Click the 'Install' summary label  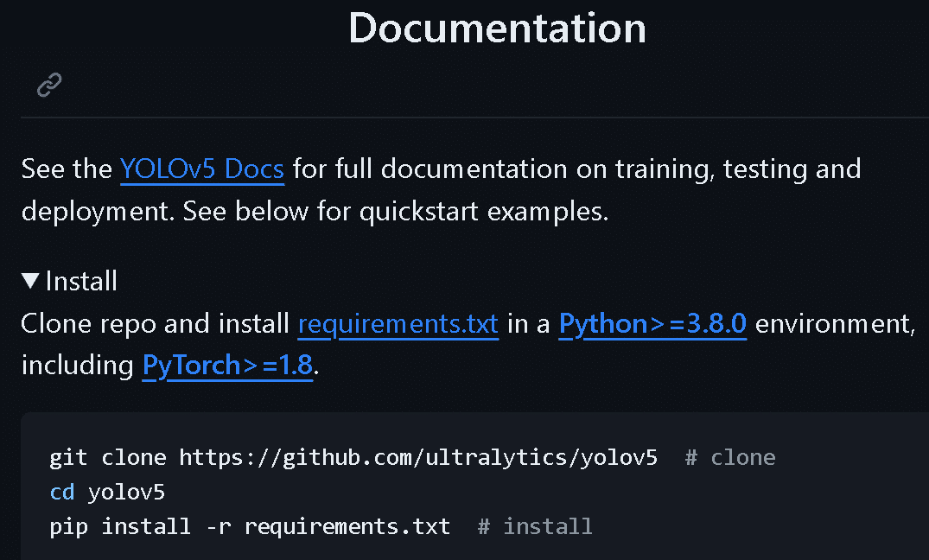point(81,281)
